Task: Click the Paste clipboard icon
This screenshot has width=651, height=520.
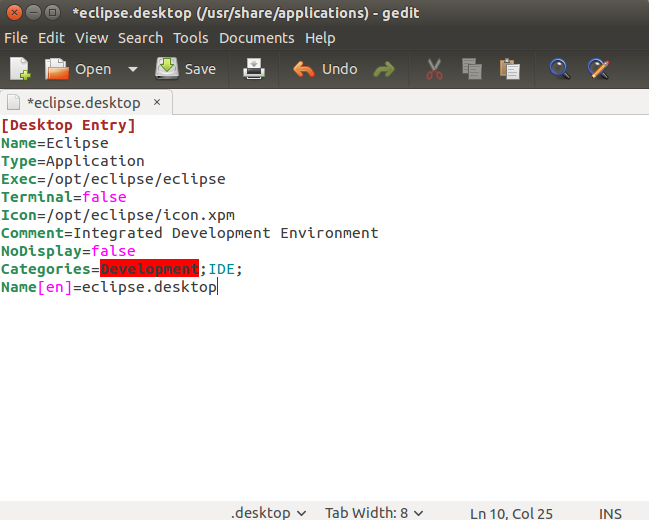Action: point(510,69)
